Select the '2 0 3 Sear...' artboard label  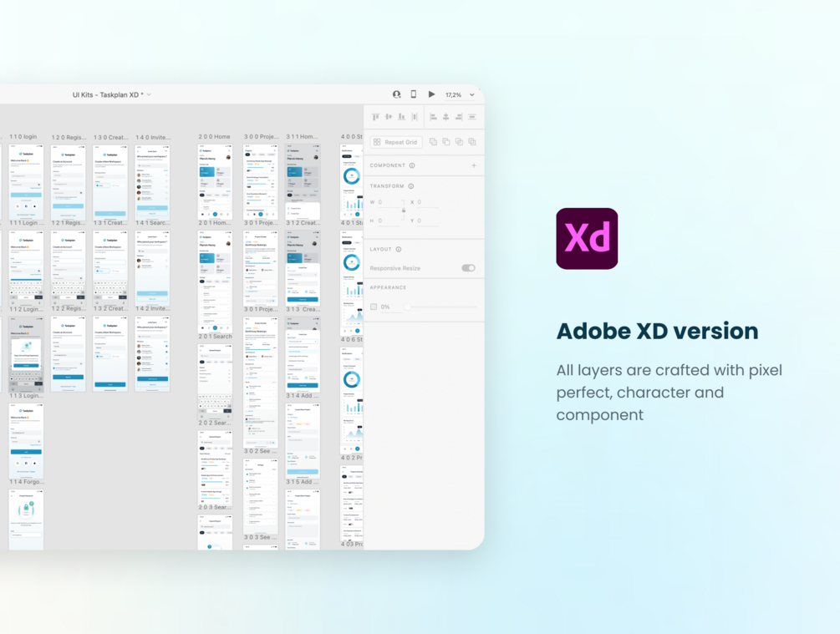(x=216, y=507)
